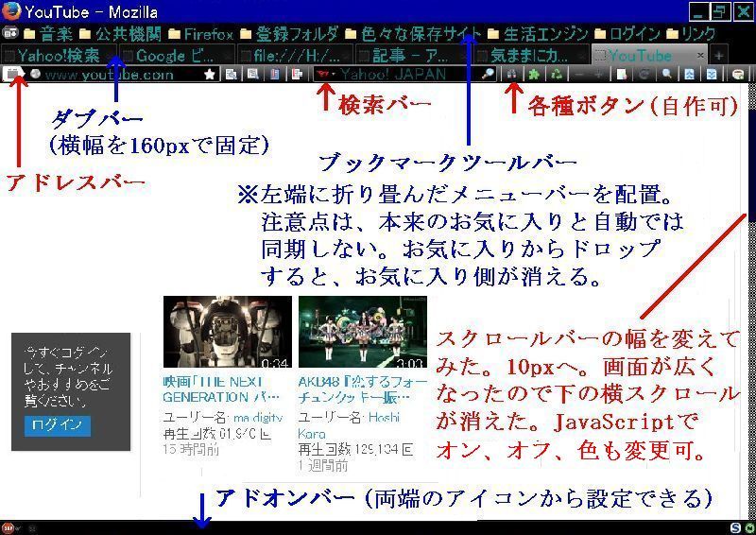Open the AKB48 video thumbnail
The image size is (756, 535).
(x=363, y=332)
